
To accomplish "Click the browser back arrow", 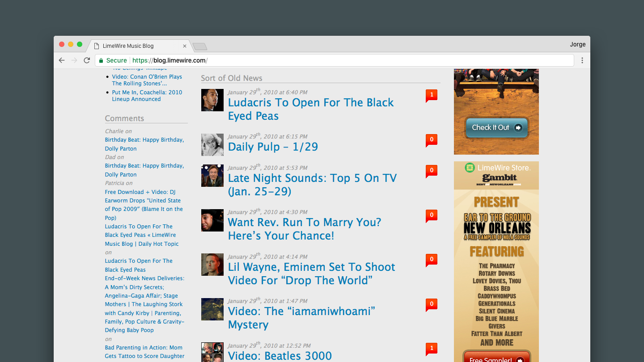I will click(x=62, y=60).
